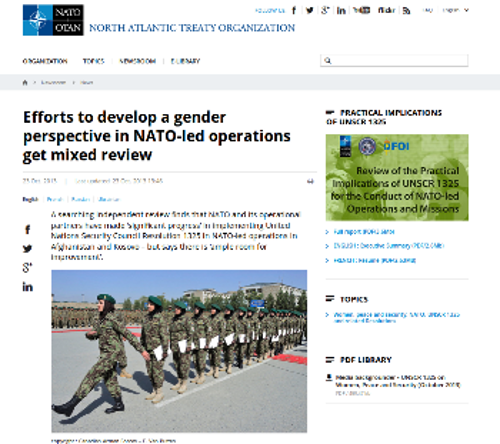Share article on Google Plus from side bar

click(27, 268)
